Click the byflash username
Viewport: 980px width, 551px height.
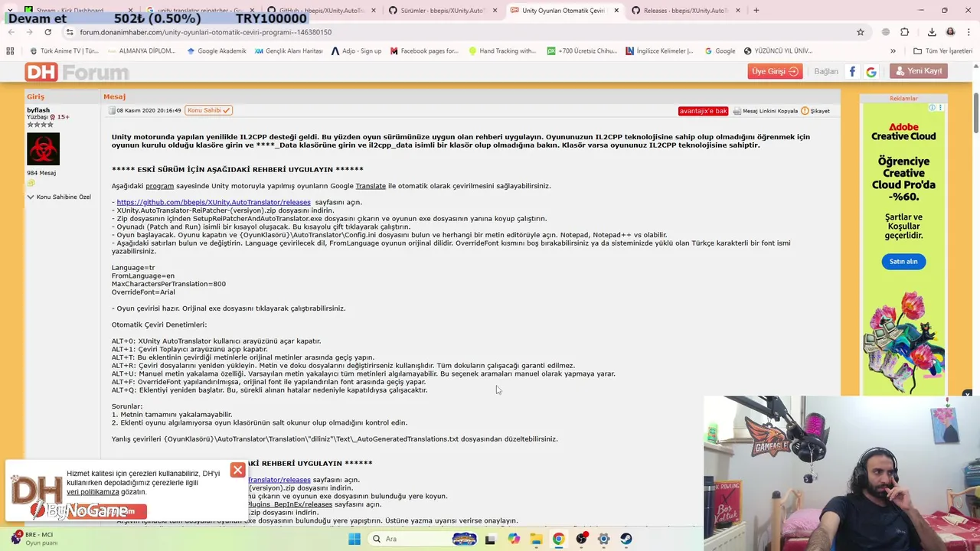click(x=38, y=110)
